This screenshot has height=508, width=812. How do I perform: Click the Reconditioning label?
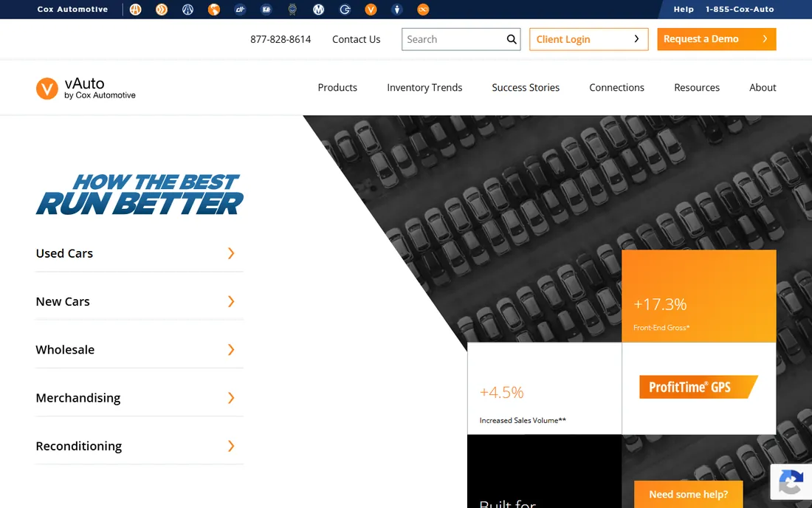(x=79, y=446)
